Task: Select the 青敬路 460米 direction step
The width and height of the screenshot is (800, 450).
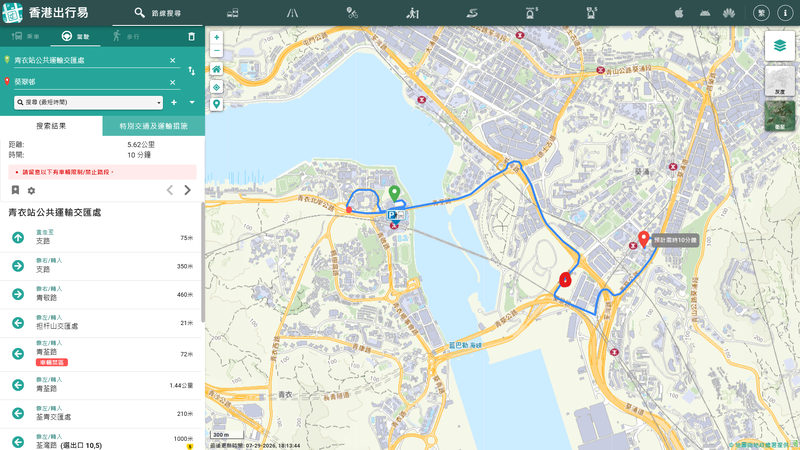Action: click(x=101, y=294)
